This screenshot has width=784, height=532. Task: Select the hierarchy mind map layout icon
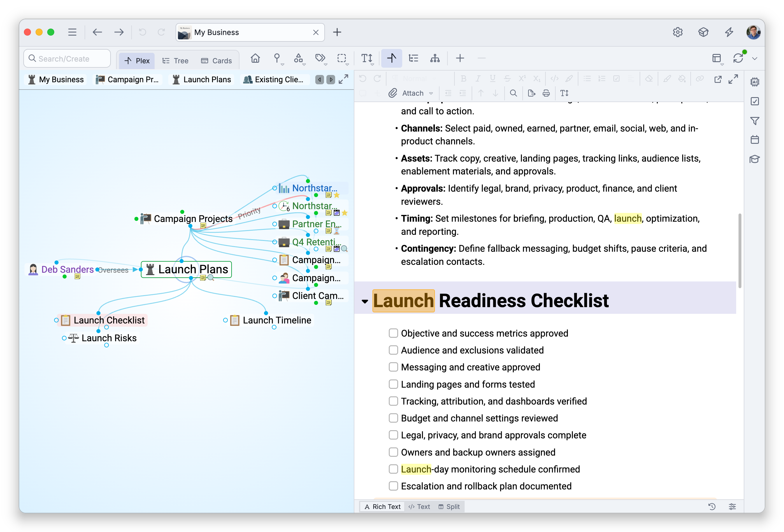pos(435,58)
